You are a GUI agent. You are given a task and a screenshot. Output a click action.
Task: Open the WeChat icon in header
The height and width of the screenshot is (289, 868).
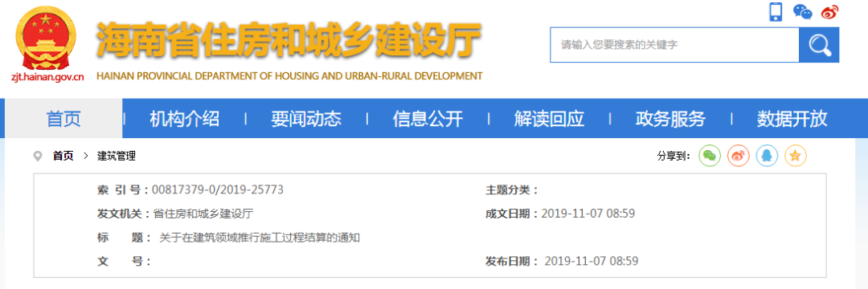tap(803, 11)
